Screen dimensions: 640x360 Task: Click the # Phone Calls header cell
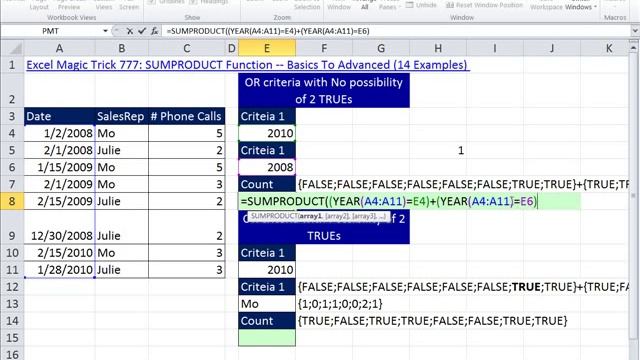tap(187, 116)
